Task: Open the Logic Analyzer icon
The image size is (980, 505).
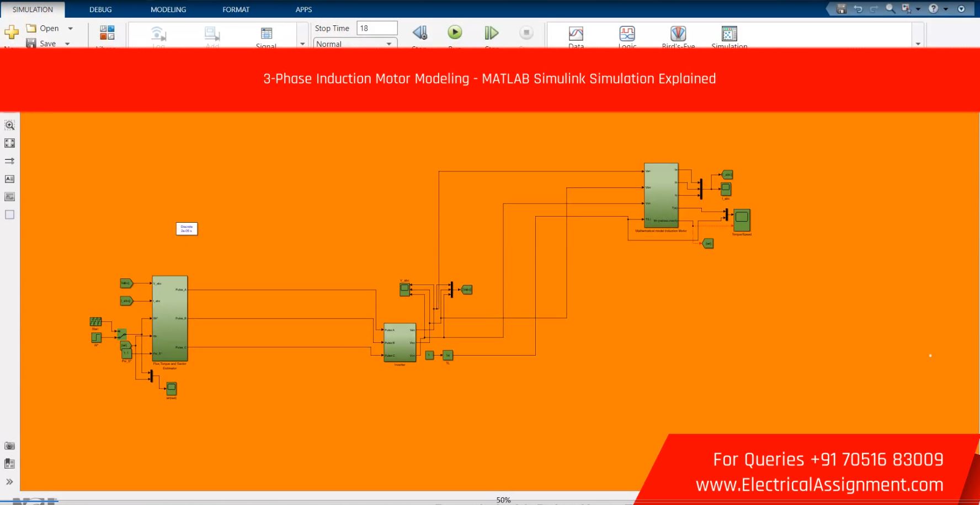Action: (x=627, y=34)
